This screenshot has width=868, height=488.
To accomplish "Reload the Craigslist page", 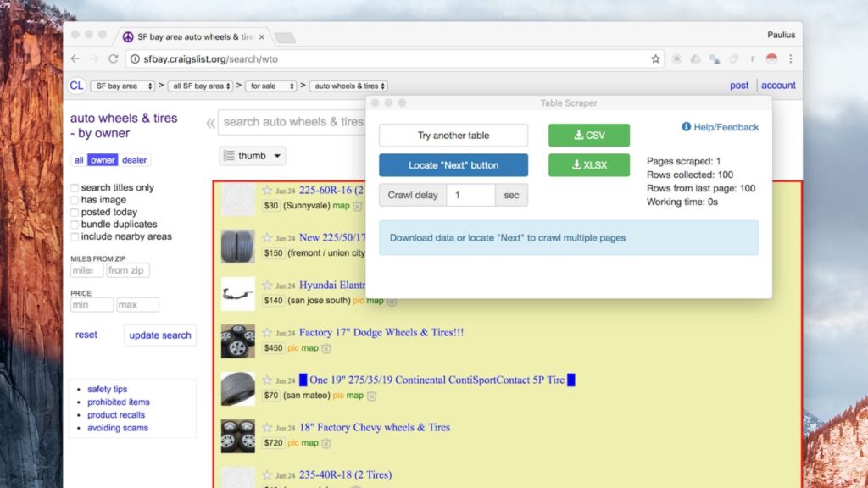I will [x=114, y=59].
